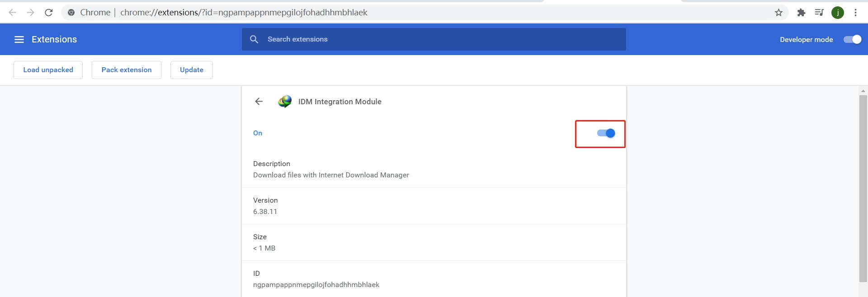This screenshot has width=868, height=297.
Task: Click 'Download files with Internet Download Manager' text
Action: tap(331, 175)
